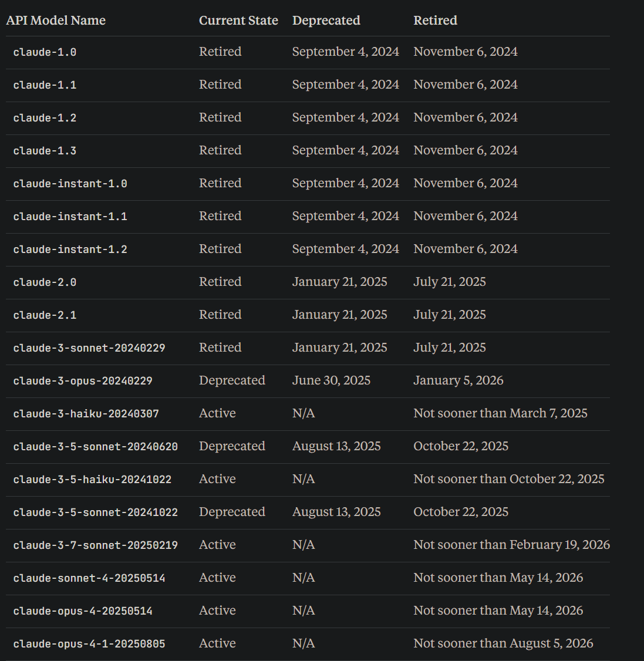Click the Current State column header

[238, 21]
